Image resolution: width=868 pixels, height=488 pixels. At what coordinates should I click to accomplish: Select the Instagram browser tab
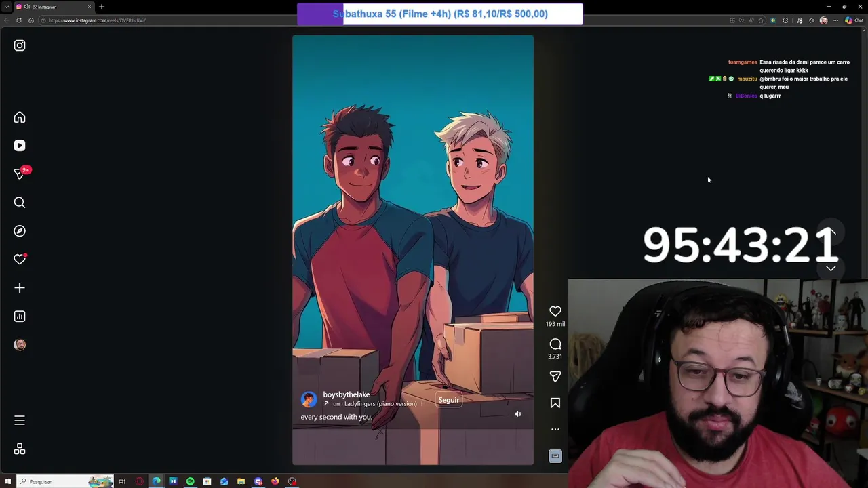(x=54, y=7)
